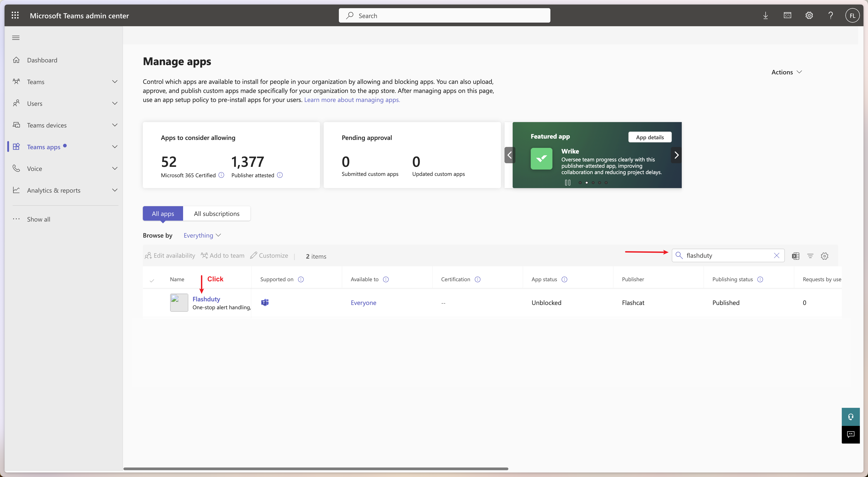Open the headset support widget button
This screenshot has height=477, width=868.
click(x=850, y=417)
